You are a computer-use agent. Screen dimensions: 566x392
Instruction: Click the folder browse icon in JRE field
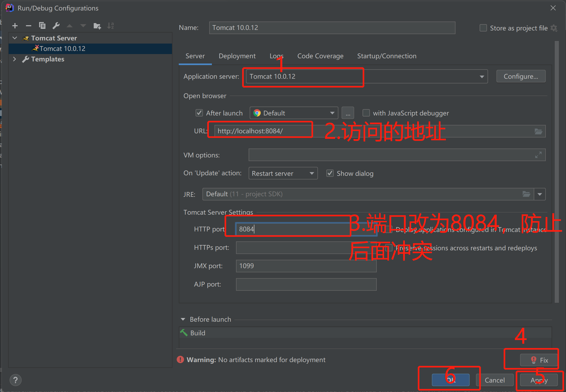point(526,194)
